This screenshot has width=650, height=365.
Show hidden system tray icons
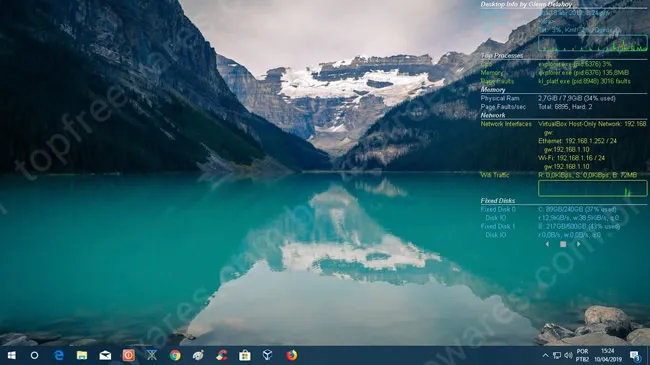pyautogui.click(x=546, y=355)
